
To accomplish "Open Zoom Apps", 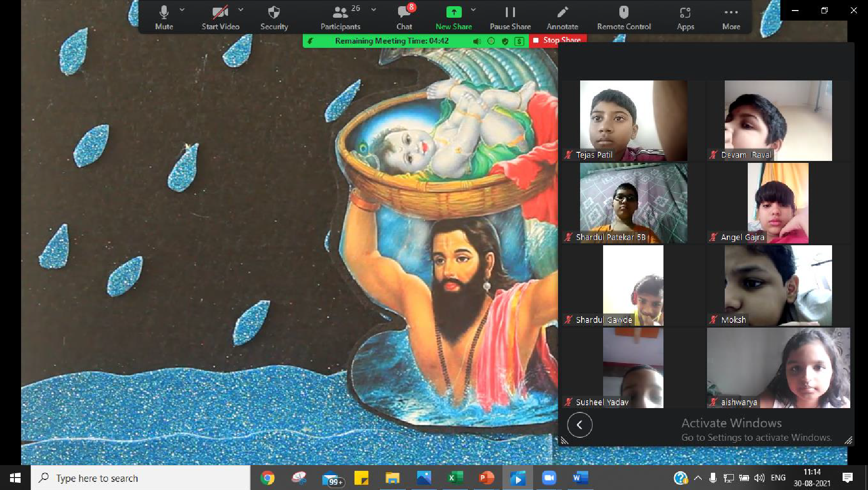I will click(685, 17).
